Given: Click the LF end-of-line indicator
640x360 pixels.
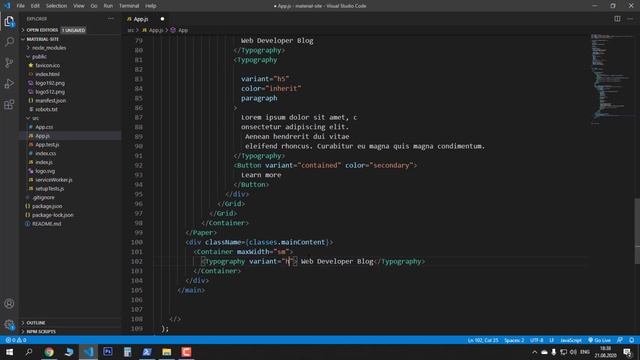Looking at the screenshot, I should pos(551,340).
